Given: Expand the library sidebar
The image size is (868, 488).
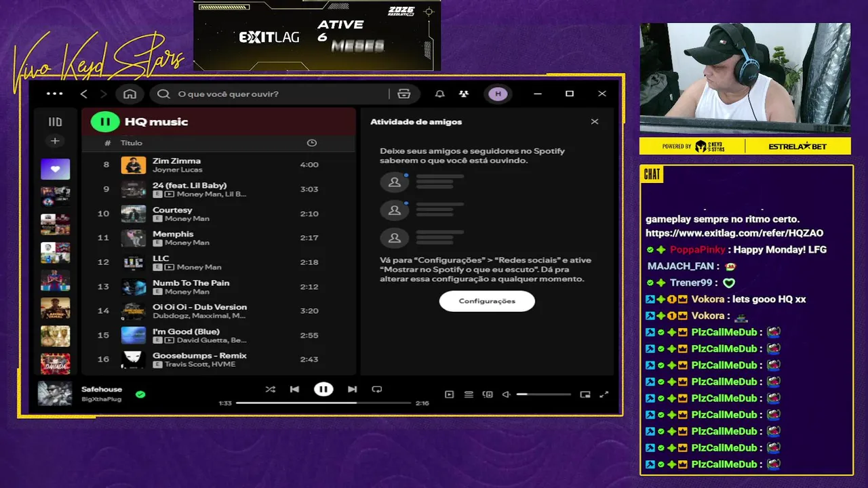Looking at the screenshot, I should 55,122.
